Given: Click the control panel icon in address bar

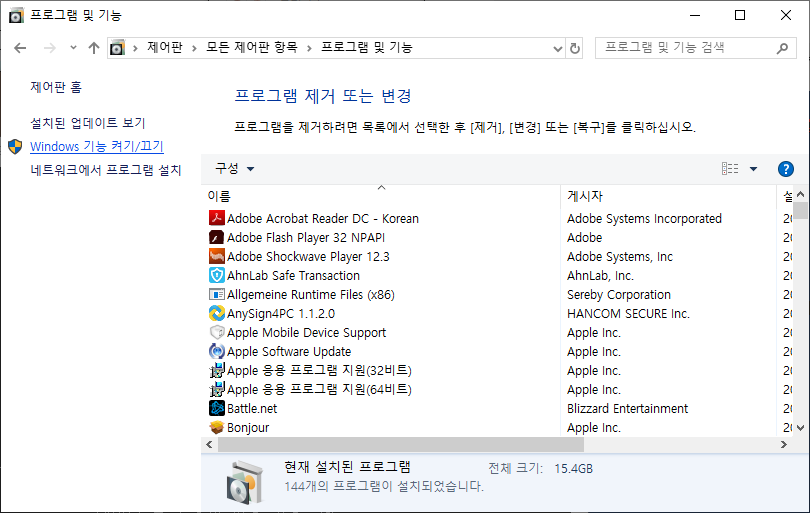Looking at the screenshot, I should click(117, 48).
